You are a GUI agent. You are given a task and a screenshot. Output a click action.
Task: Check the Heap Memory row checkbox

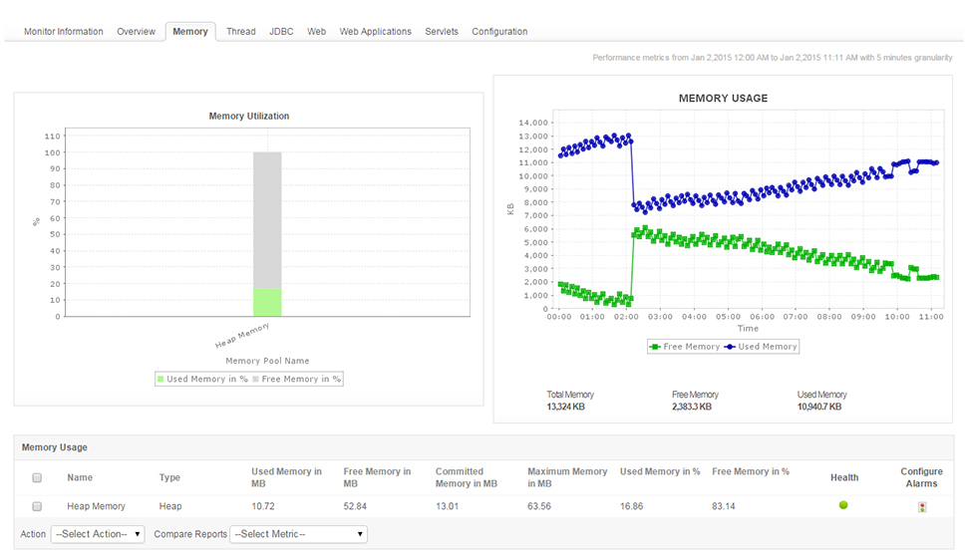point(37,506)
